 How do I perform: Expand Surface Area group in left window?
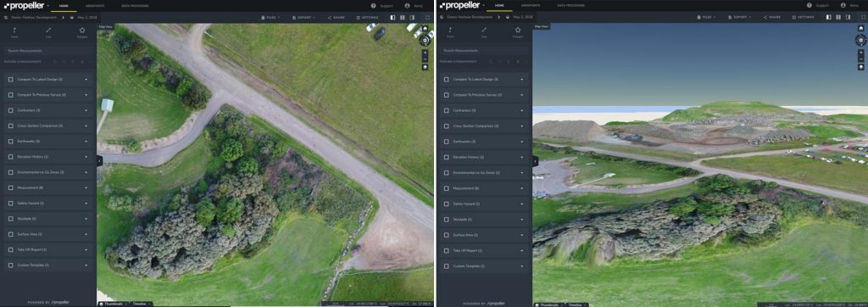(x=86, y=234)
